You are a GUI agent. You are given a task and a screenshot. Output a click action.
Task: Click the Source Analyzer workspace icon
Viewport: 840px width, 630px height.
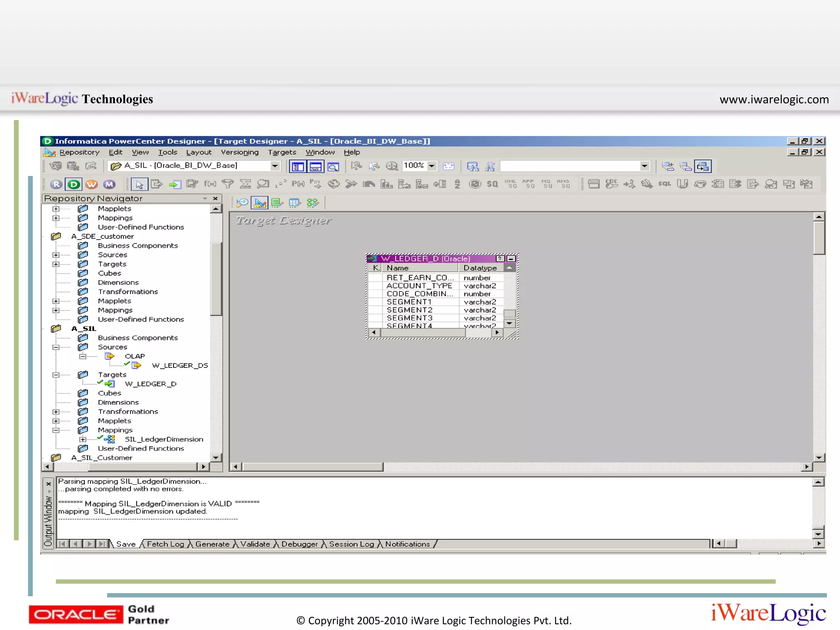tap(242, 203)
